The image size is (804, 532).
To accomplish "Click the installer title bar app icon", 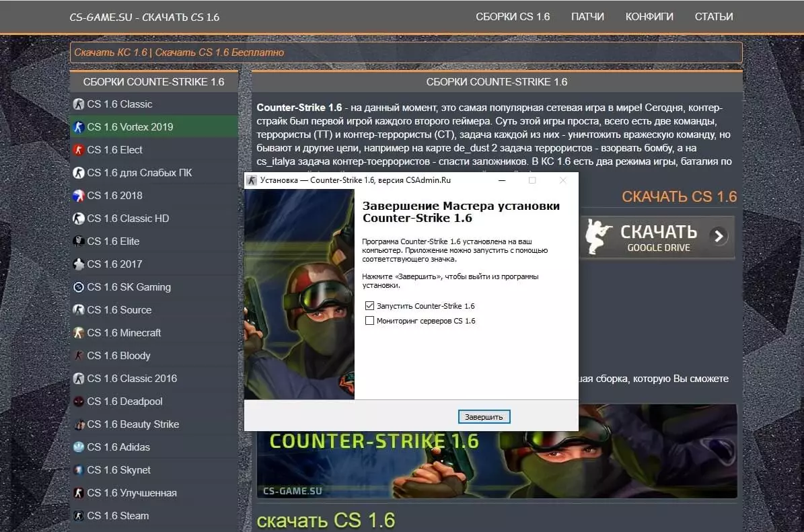I will [252, 180].
